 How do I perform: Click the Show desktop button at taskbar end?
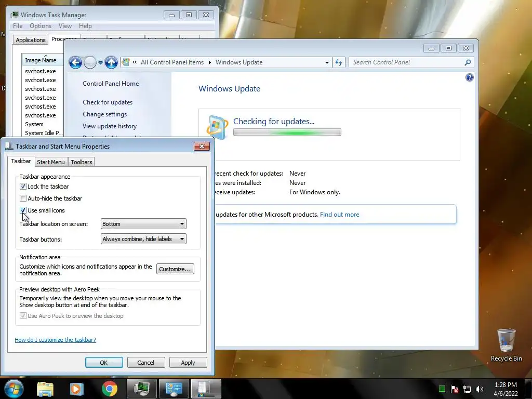point(528,389)
